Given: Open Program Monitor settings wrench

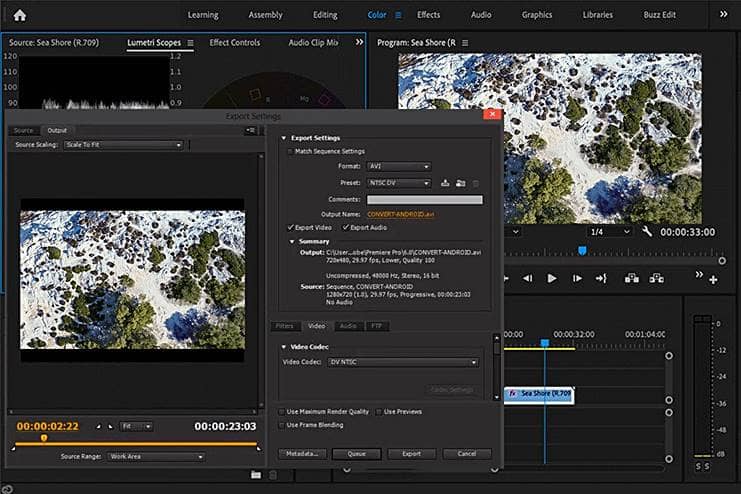Looking at the screenshot, I should tap(647, 231).
